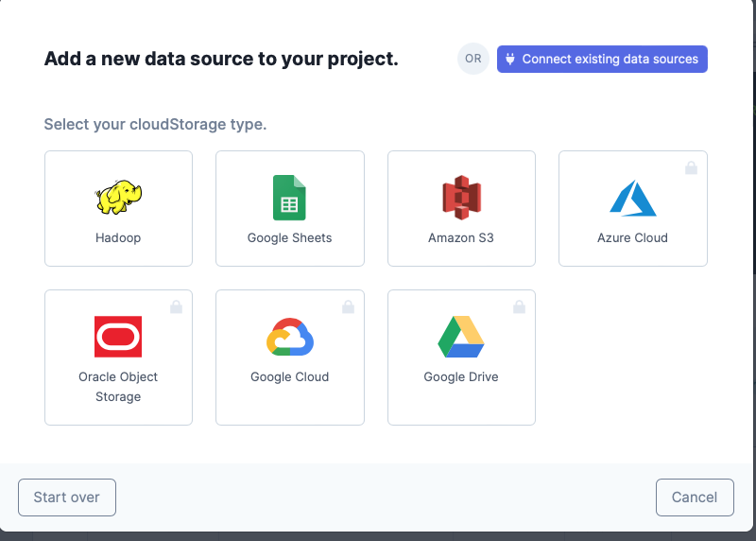This screenshot has width=756, height=541.
Task: Click the lock icon on Google Cloud card
Action: pos(348,306)
